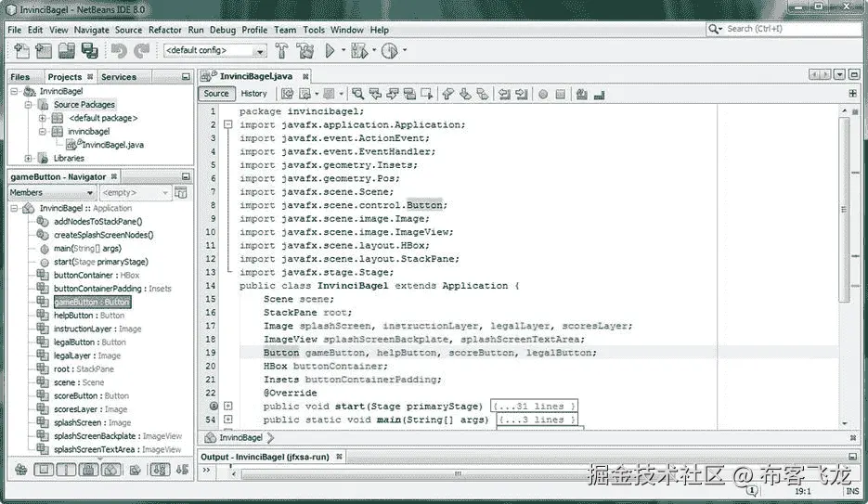This screenshot has width=868, height=504.
Task: Maximize the editor window button
Action: click(854, 74)
